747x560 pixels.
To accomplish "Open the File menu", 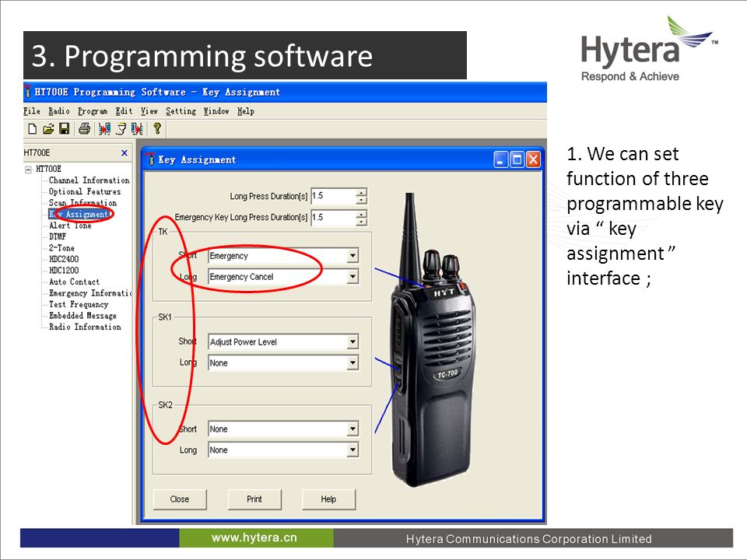I will pos(32,111).
